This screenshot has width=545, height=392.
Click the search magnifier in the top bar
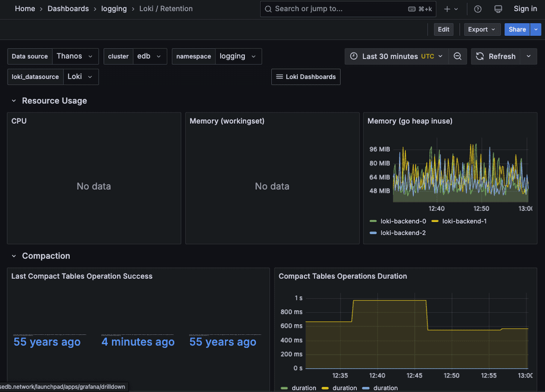267,9
